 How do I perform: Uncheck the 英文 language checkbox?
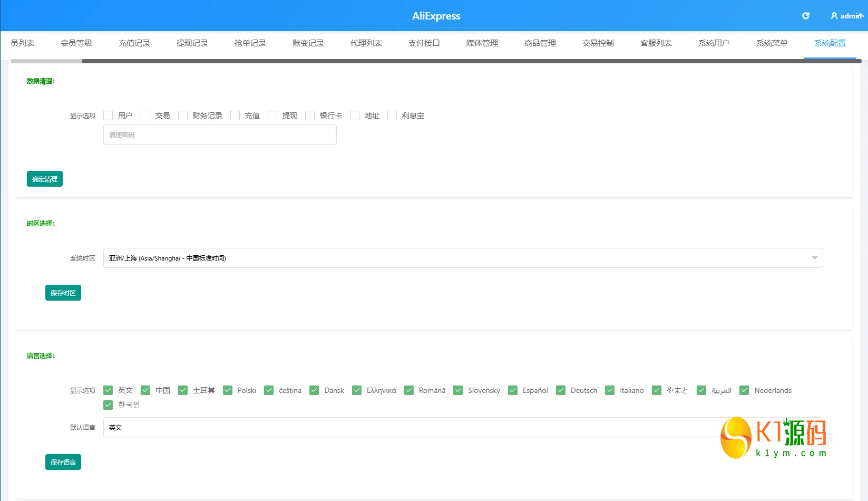coord(108,390)
